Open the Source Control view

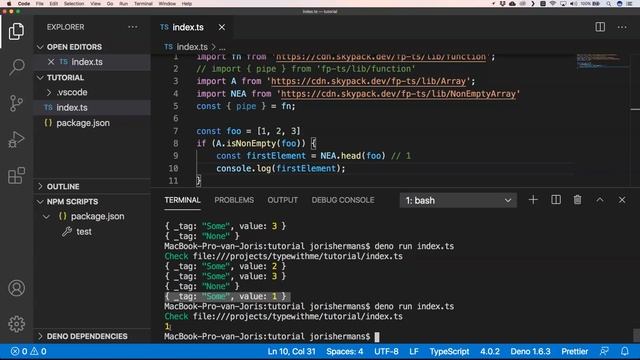click(16, 103)
